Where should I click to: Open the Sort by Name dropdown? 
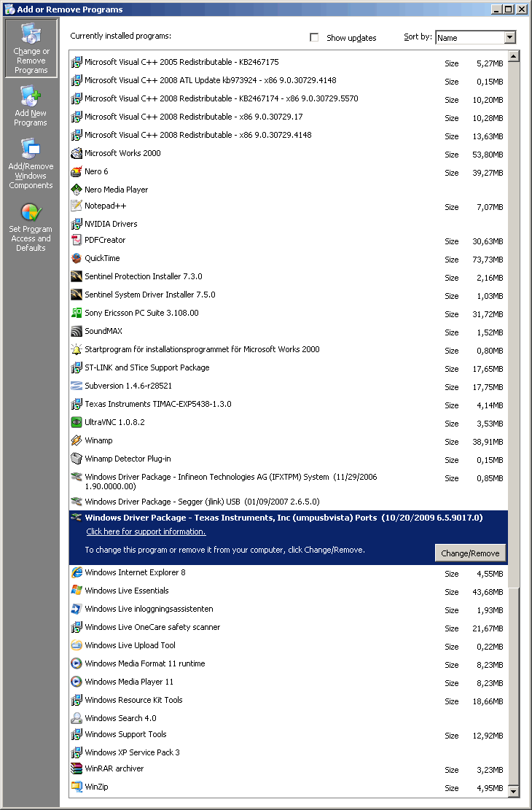476,37
